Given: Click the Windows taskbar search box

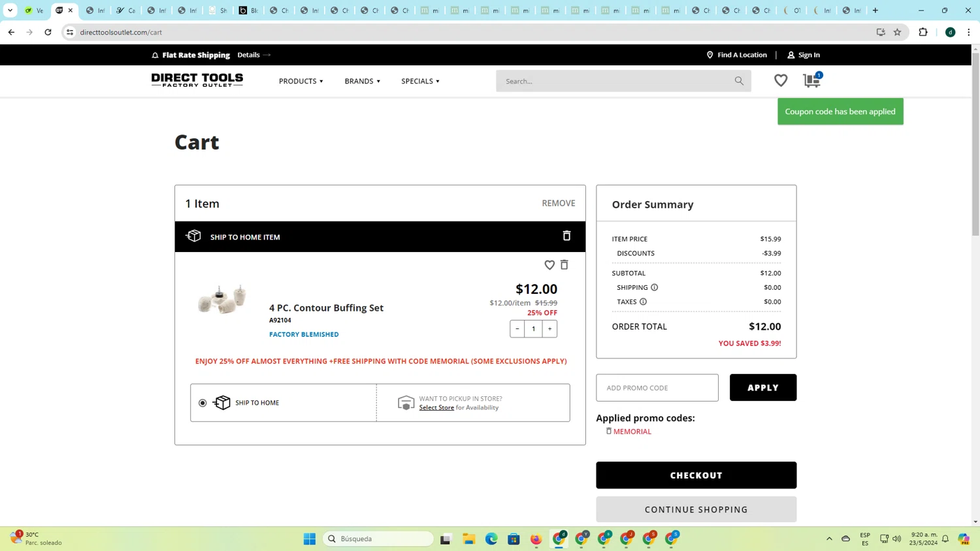Looking at the screenshot, I should [x=378, y=539].
